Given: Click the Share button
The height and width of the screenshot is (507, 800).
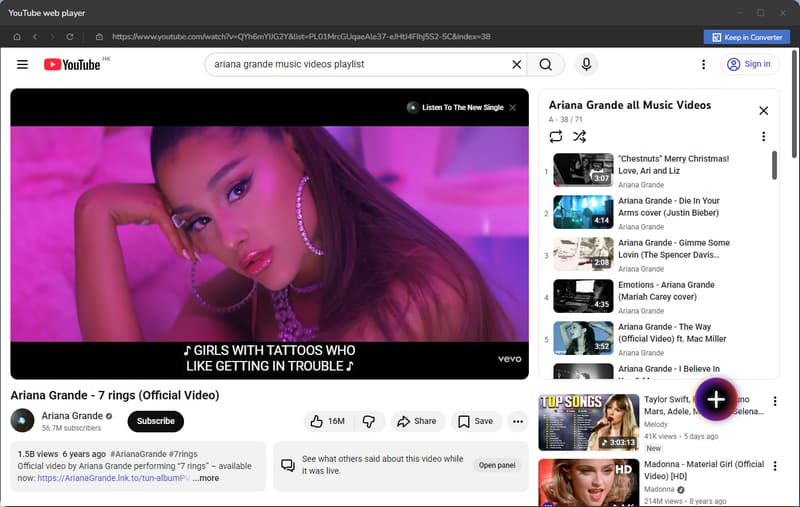Looking at the screenshot, I should point(417,421).
